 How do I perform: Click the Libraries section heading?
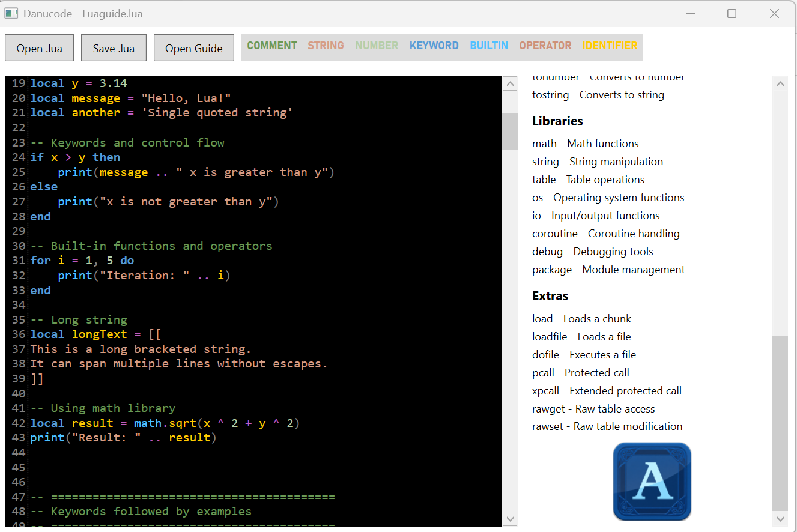coord(557,121)
